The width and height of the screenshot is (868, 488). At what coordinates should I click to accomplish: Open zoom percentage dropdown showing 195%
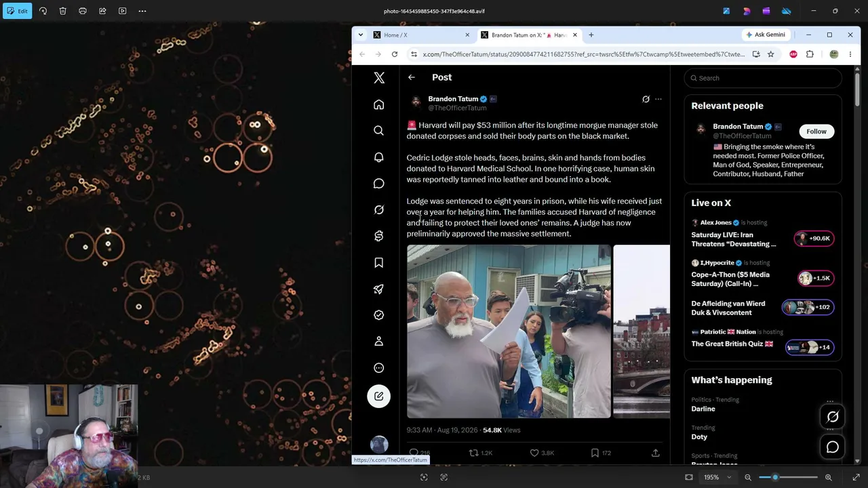(717, 477)
